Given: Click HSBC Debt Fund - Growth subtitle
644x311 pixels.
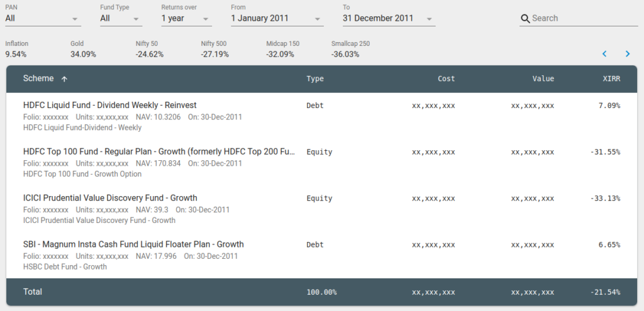Looking at the screenshot, I should coord(65,266).
